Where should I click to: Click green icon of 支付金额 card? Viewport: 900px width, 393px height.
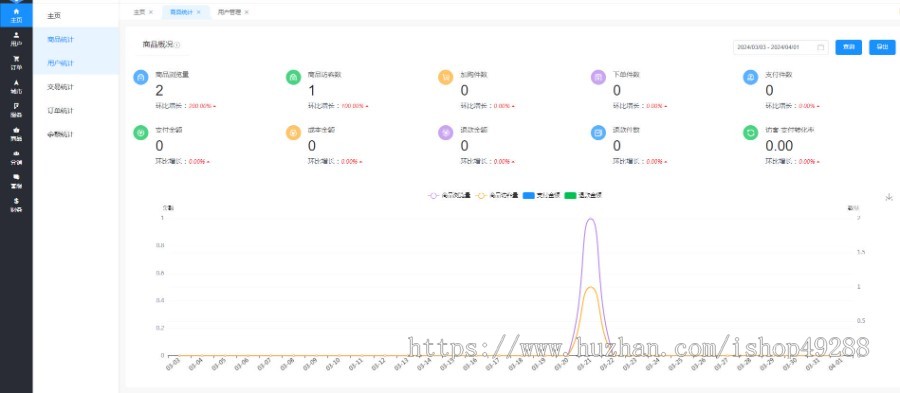pos(141,133)
